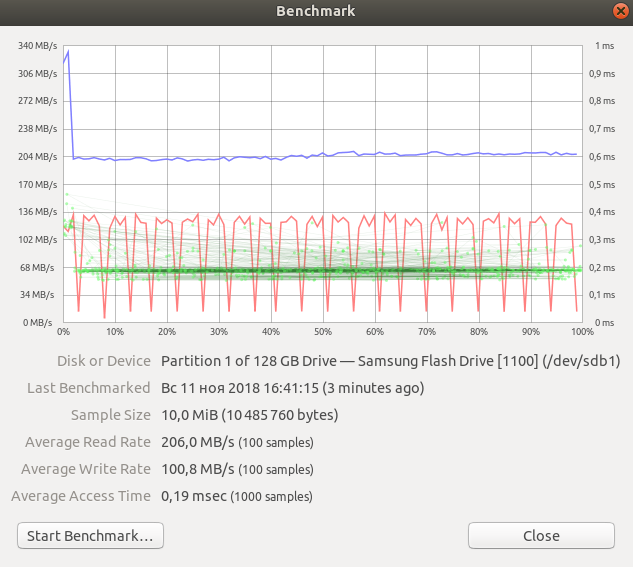Click the Benchmark title text

point(316,11)
